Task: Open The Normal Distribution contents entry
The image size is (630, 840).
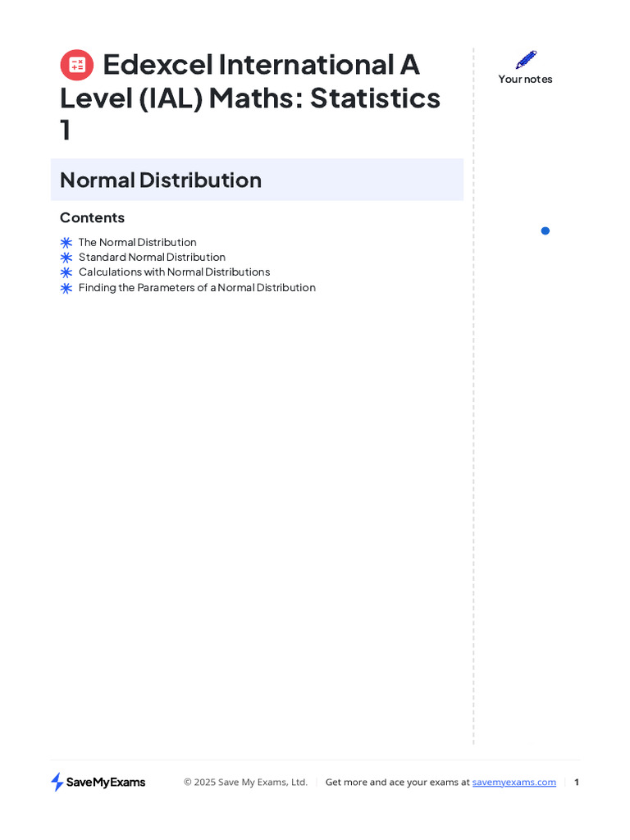Action: pos(137,243)
